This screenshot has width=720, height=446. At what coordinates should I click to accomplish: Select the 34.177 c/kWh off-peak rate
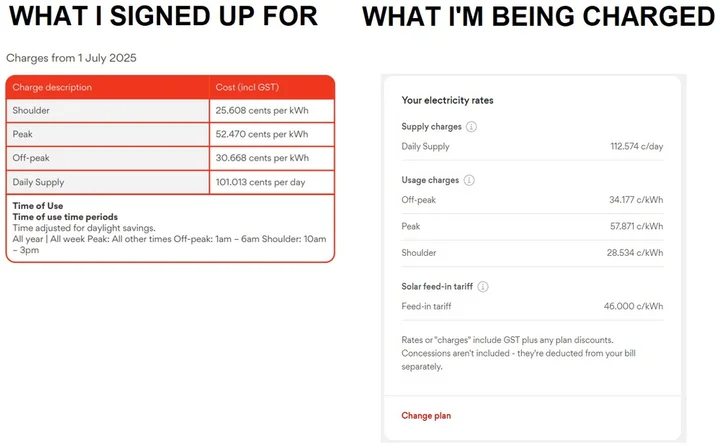(x=636, y=200)
